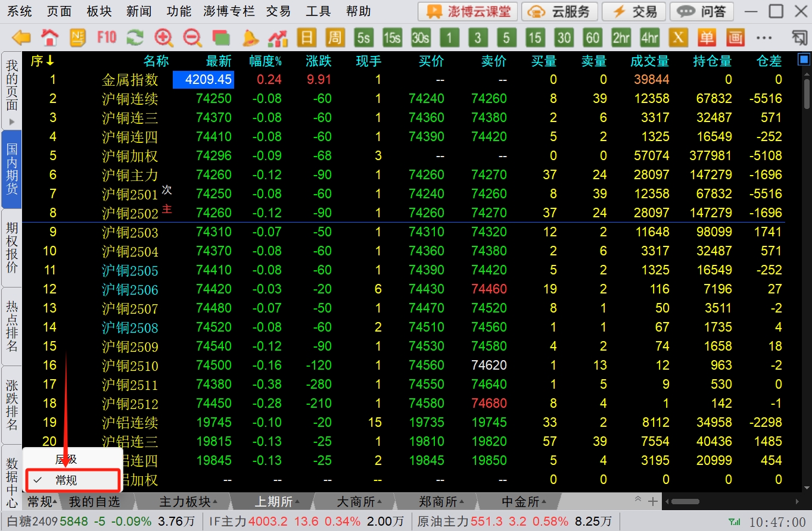Screen dimensions: 812x531
Task: Click the red 单 order icon
Action: pos(707,38)
